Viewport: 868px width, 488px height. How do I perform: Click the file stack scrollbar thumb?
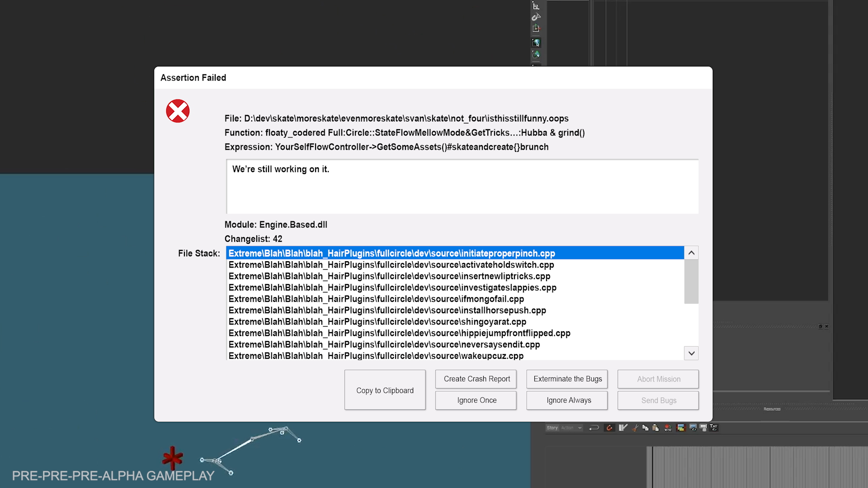point(691,282)
